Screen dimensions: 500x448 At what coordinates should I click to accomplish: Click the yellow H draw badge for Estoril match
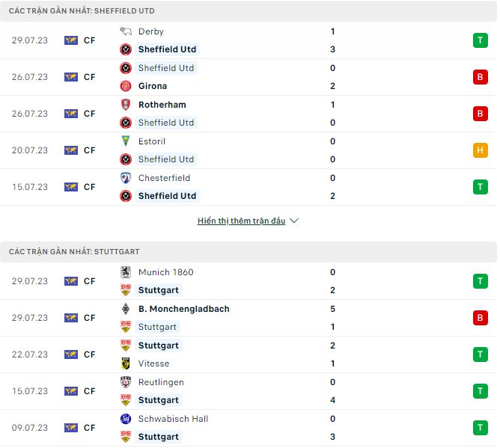click(x=480, y=150)
